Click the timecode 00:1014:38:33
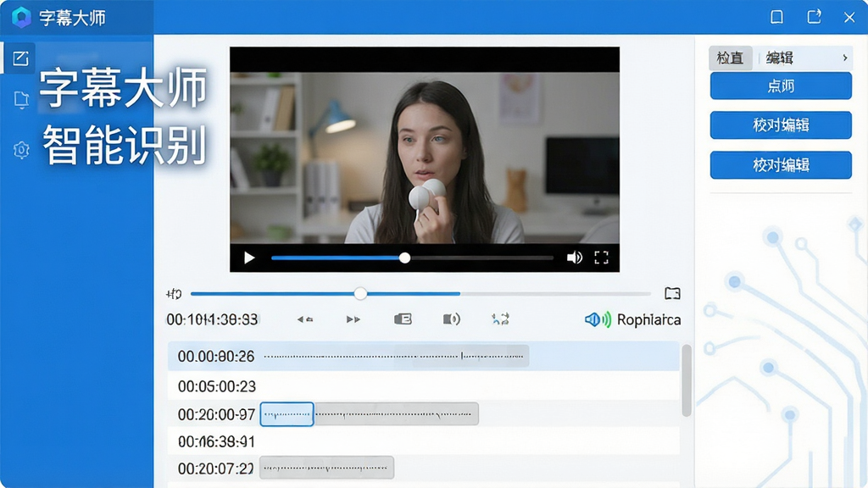Image resolution: width=868 pixels, height=488 pixels. [x=213, y=319]
